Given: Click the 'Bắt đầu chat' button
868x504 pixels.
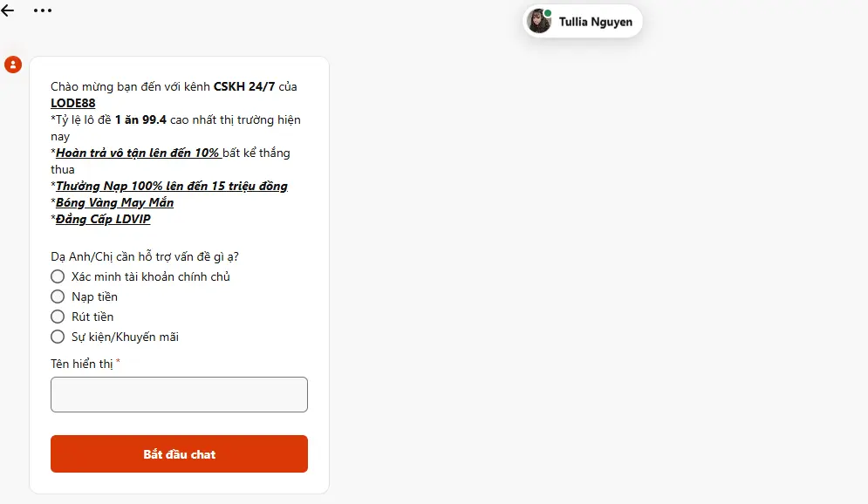Looking at the screenshot, I should point(179,453).
